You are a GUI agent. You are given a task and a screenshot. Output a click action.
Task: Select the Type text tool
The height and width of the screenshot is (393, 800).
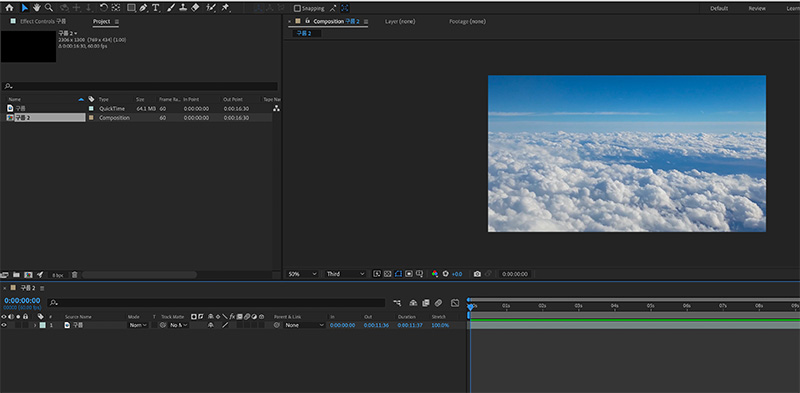[x=156, y=8]
